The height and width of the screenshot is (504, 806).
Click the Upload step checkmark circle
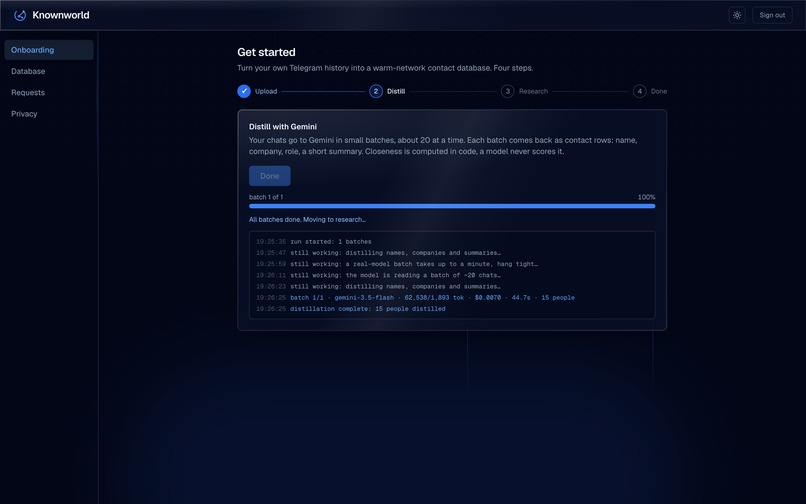point(244,91)
